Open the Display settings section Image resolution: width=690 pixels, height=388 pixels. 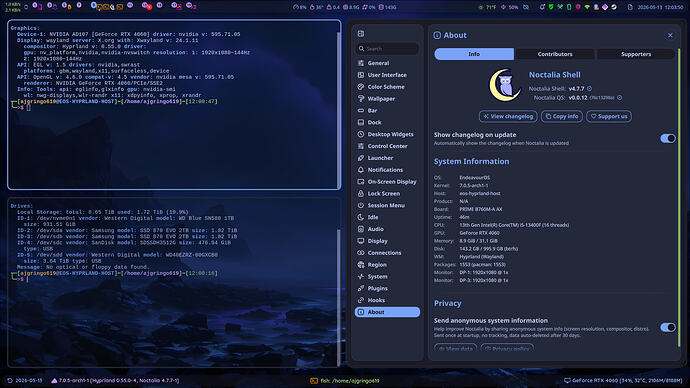(387, 241)
